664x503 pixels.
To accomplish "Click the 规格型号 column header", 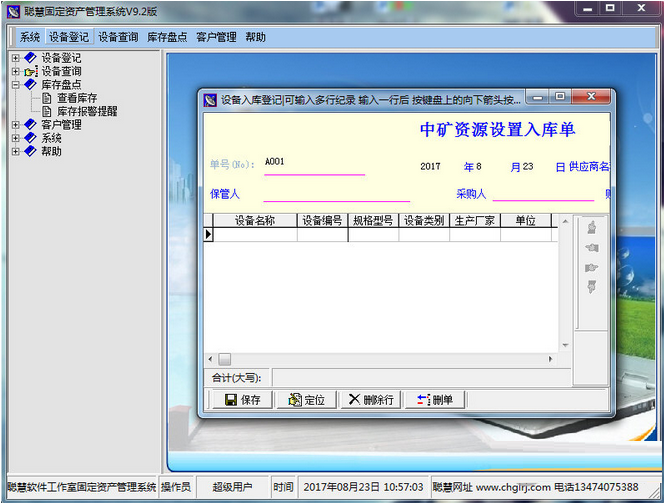I will coord(373,221).
